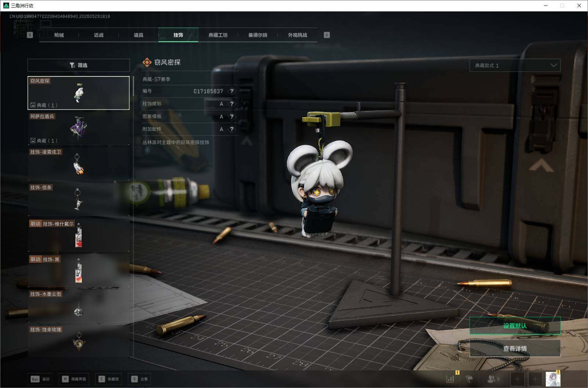Click the 图案模板 attribute label
588x388 pixels.
click(x=152, y=116)
